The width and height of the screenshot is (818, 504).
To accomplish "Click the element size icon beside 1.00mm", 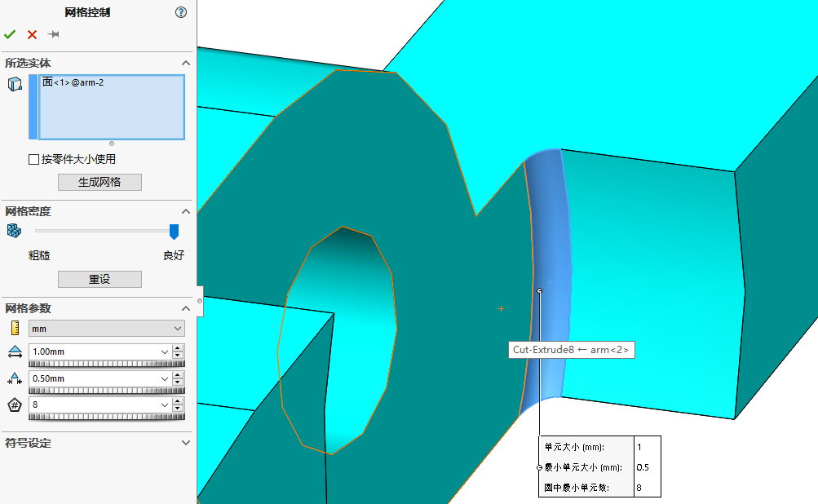I will click(x=14, y=352).
